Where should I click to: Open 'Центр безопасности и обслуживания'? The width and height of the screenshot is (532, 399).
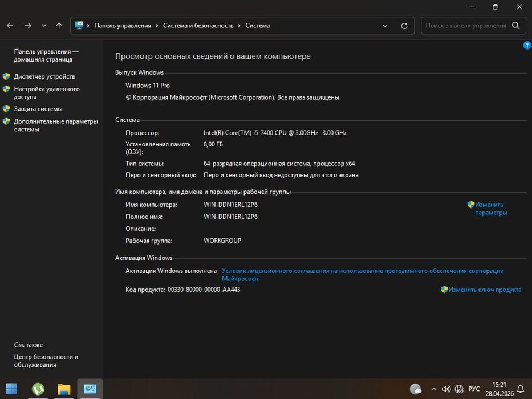coord(46,361)
